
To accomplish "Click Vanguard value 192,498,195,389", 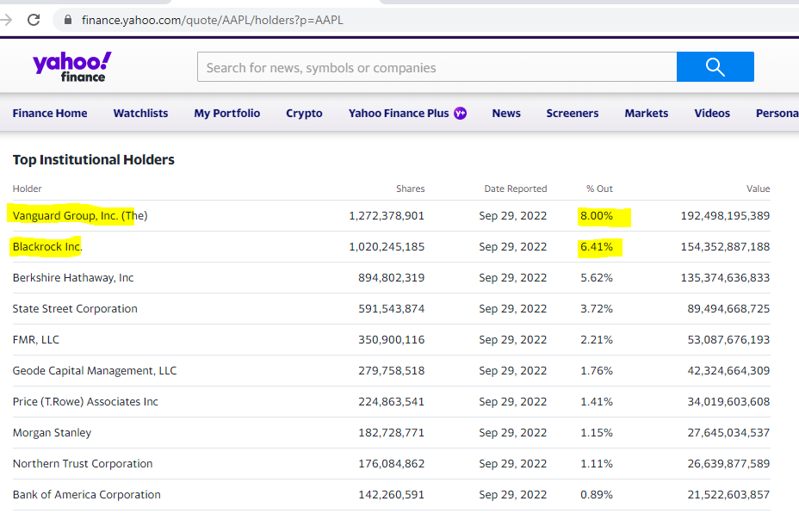I will click(x=725, y=215).
